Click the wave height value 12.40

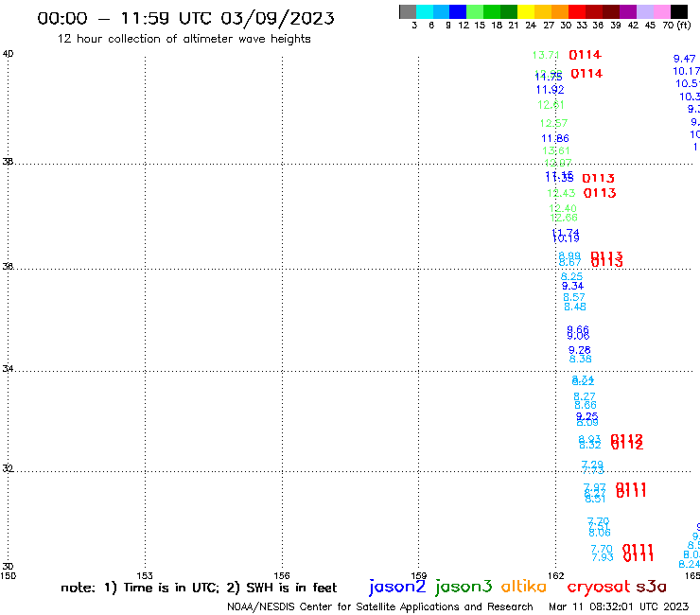tap(563, 208)
